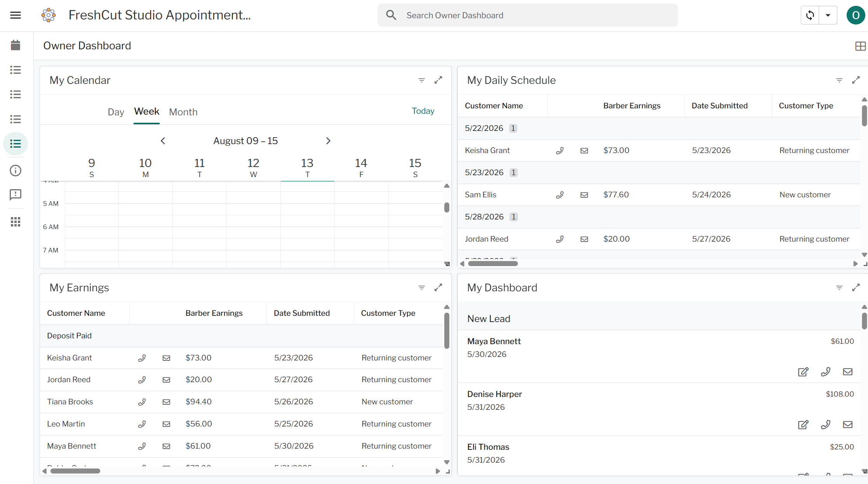Screen dimensions: 868x484
Task: Click in Search Owner Dashboard field
Action: 528,15
